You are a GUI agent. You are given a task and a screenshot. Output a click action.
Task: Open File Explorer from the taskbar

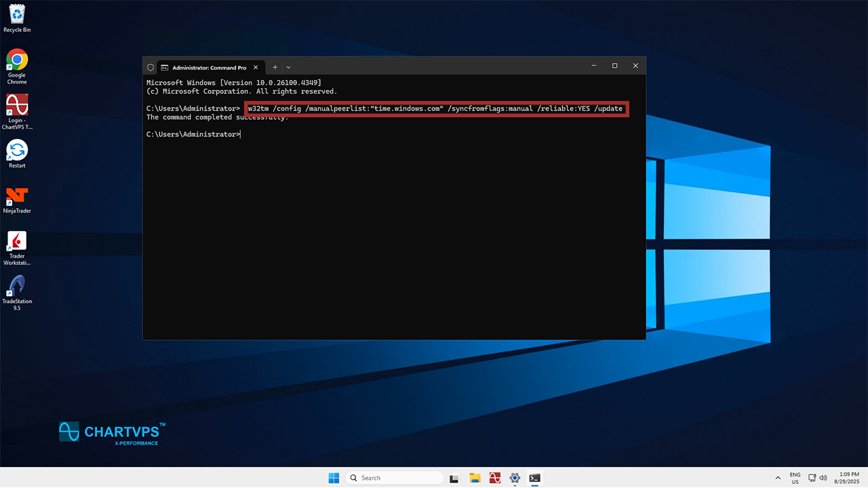[475, 478]
